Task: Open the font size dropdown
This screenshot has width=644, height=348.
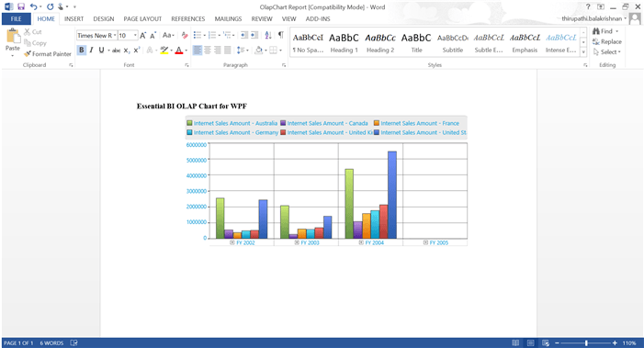Action: (x=135, y=35)
